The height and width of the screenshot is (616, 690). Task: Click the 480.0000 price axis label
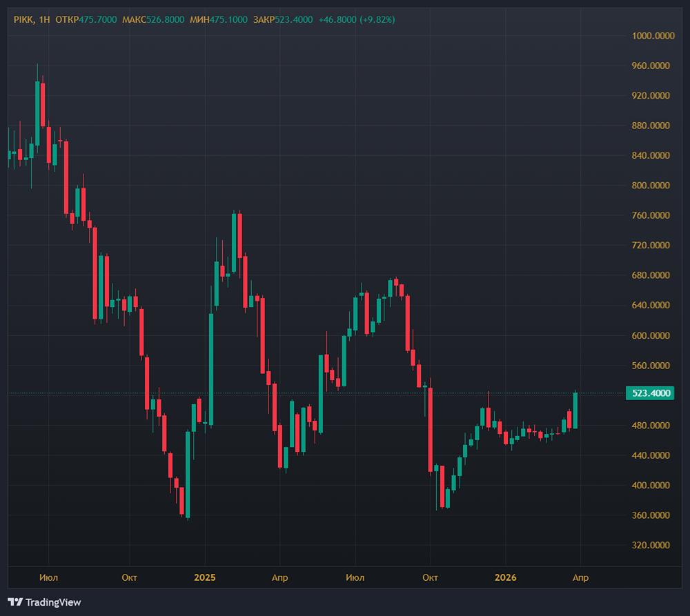[651, 425]
